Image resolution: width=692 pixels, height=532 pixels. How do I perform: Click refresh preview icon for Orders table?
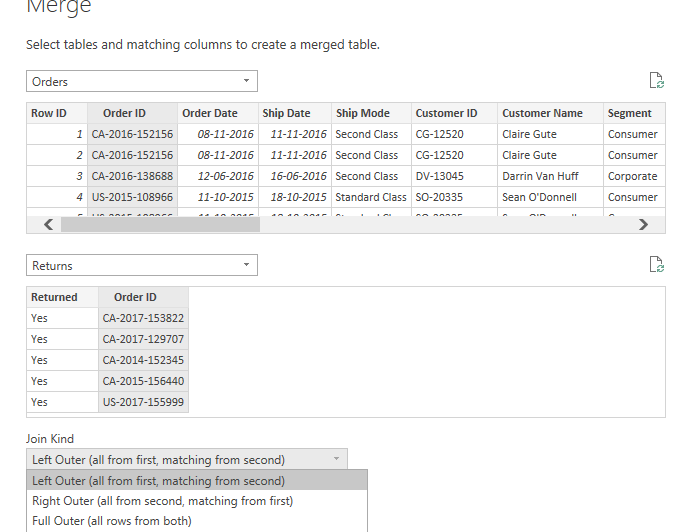tap(657, 81)
